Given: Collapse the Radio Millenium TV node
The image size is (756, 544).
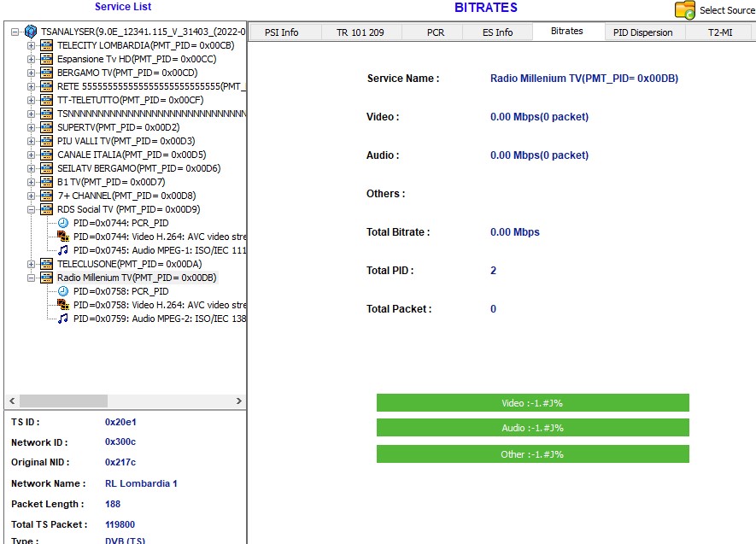Looking at the screenshot, I should [x=32, y=278].
